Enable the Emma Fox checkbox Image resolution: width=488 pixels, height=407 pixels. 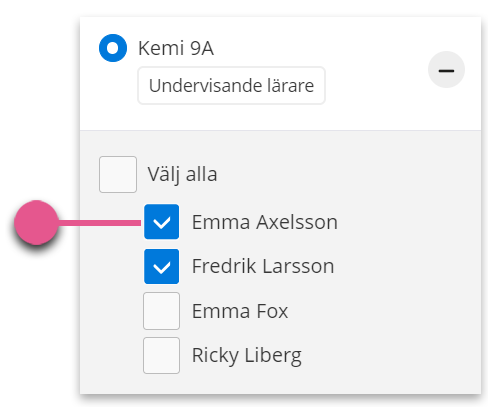tap(161, 311)
